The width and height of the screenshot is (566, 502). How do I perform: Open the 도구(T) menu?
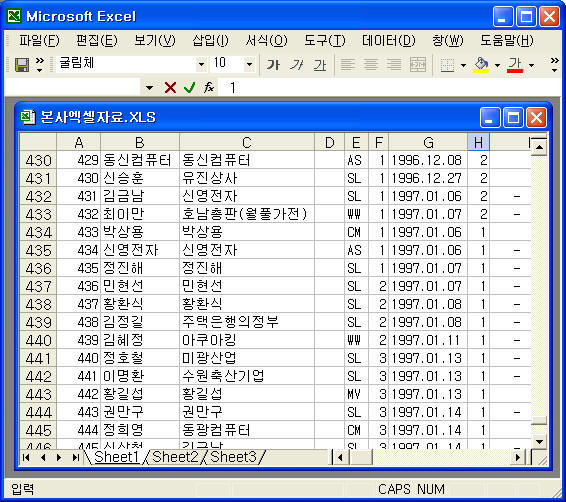pos(325,40)
